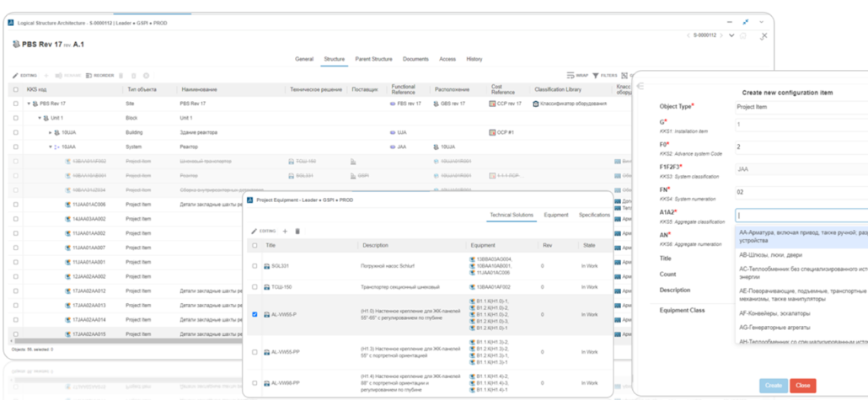Expand the 10UJA building tree node
The image size is (868, 400).
click(x=50, y=133)
